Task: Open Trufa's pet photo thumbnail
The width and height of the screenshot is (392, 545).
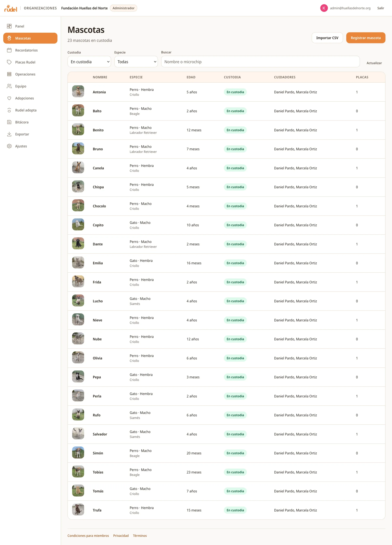Action: click(78, 509)
